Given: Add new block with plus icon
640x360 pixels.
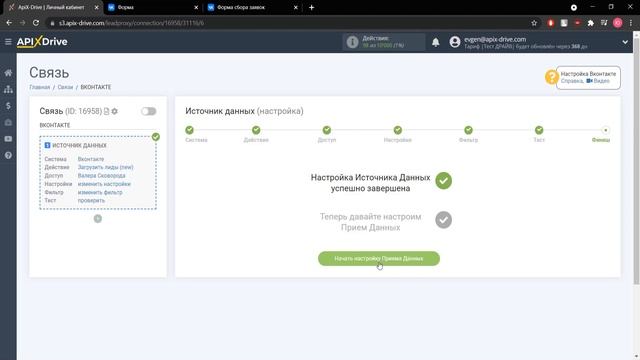Looking at the screenshot, I should pyautogui.click(x=98, y=219).
